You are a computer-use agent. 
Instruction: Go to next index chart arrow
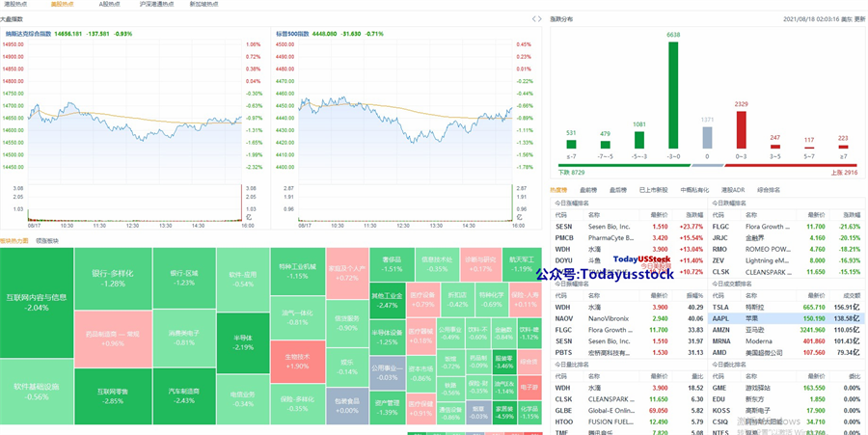[x=539, y=19]
